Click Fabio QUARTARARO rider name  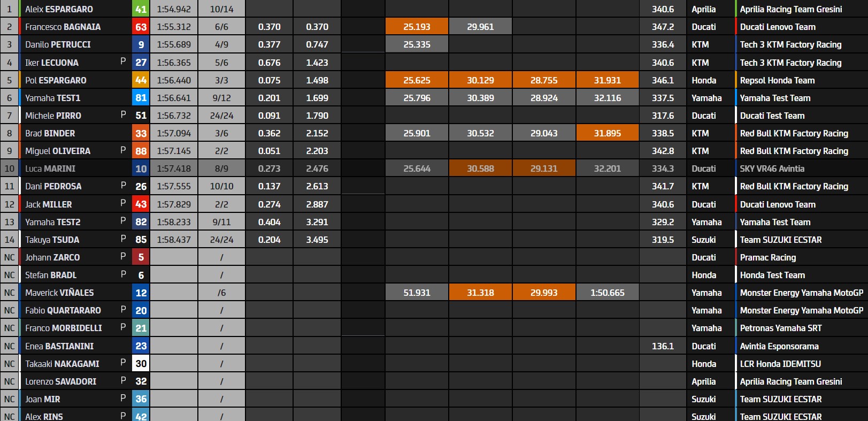pyautogui.click(x=63, y=310)
